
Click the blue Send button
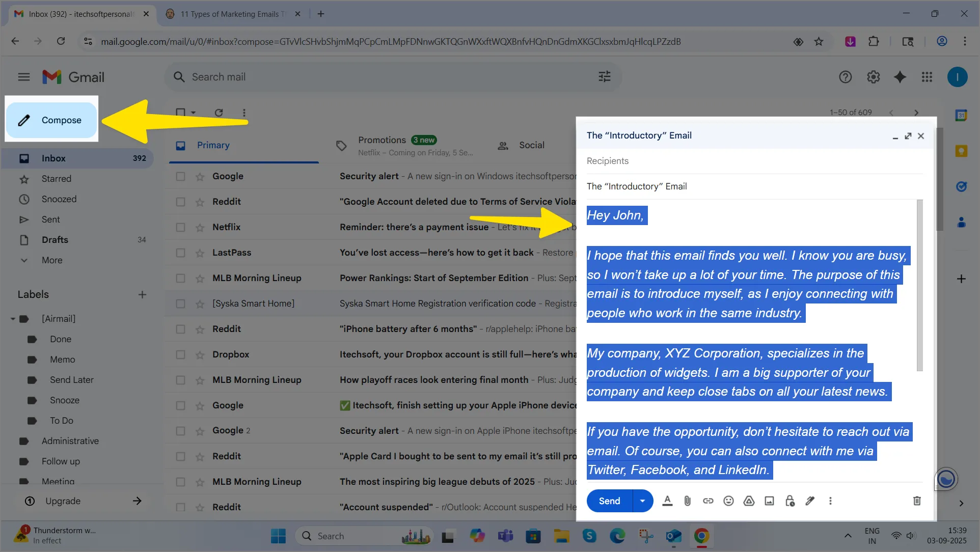pos(609,501)
